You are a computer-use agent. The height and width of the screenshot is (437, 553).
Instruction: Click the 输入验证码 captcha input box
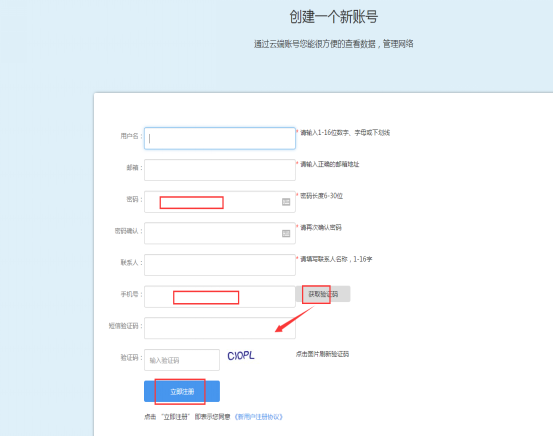pos(182,360)
